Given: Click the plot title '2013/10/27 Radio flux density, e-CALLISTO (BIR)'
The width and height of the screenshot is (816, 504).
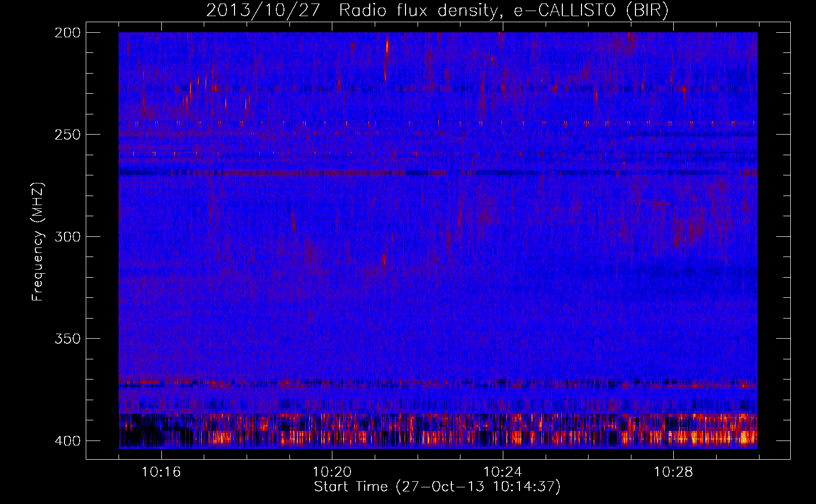Looking at the screenshot, I should click(x=437, y=11).
